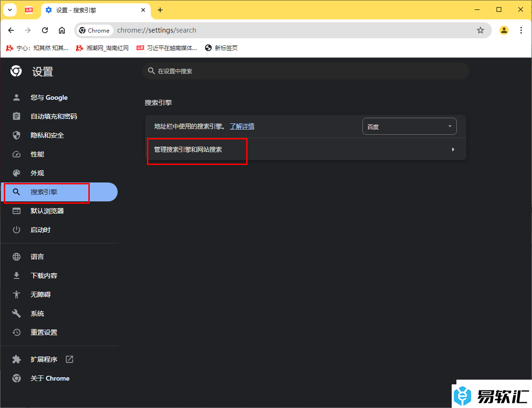
Task: Open the home page via house icon
Action: (62, 30)
